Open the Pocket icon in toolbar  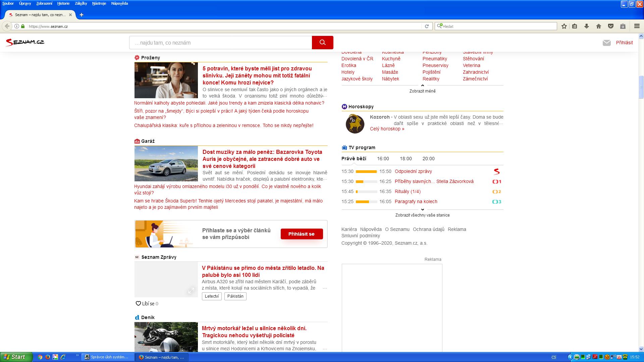tap(611, 26)
